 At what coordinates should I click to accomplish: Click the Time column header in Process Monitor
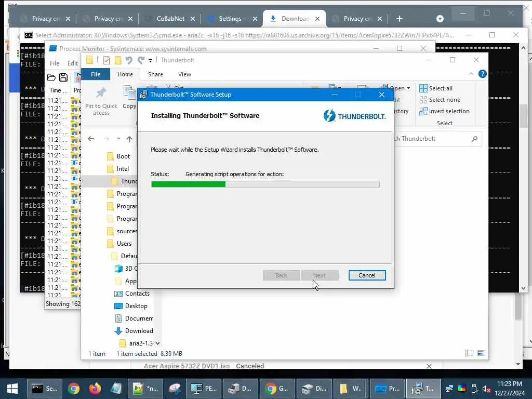tap(58, 90)
